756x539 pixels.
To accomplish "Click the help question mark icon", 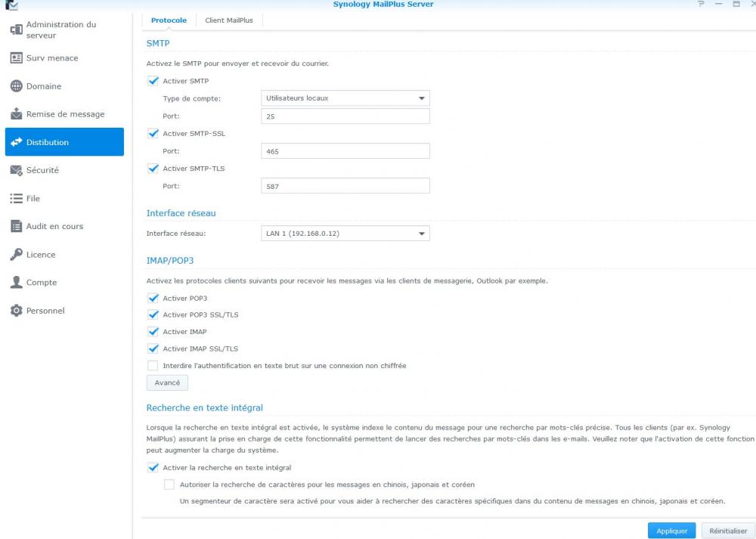I will [701, 4].
